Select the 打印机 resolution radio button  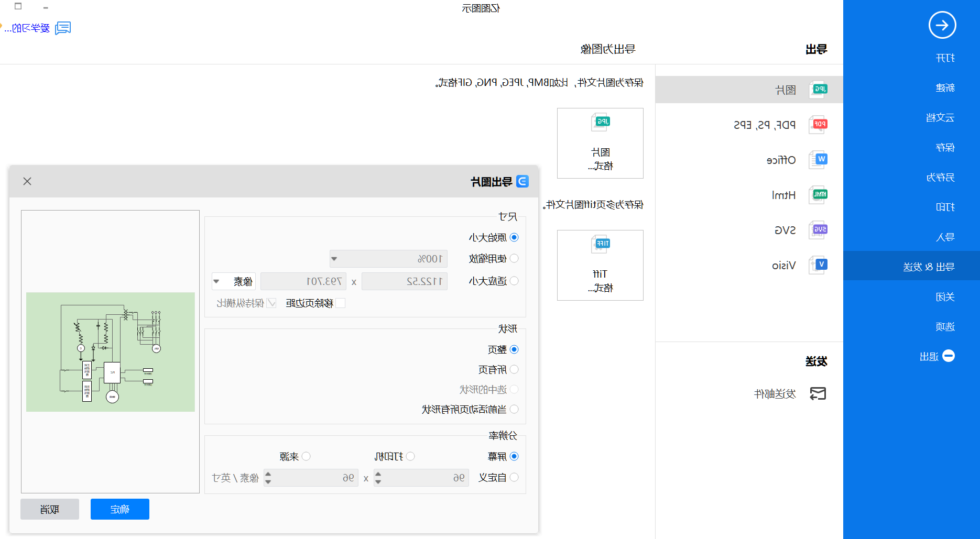410,456
